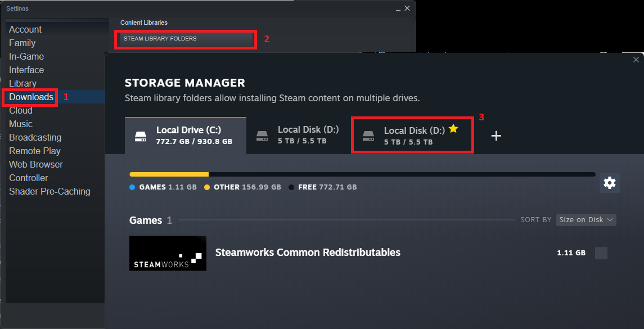Screen dimensions: 644x329
Task: Click the yellow OTHER segment of the storage bar
Action: pos(169,174)
